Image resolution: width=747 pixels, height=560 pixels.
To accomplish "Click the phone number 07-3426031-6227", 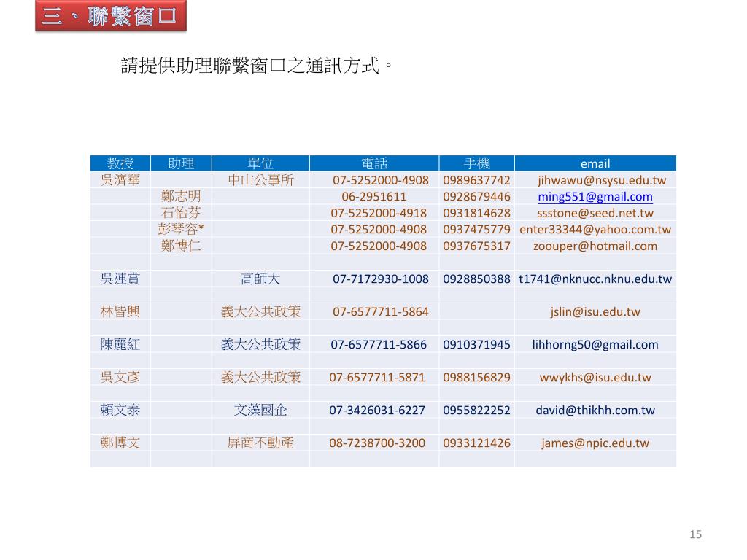I will 377,411.
